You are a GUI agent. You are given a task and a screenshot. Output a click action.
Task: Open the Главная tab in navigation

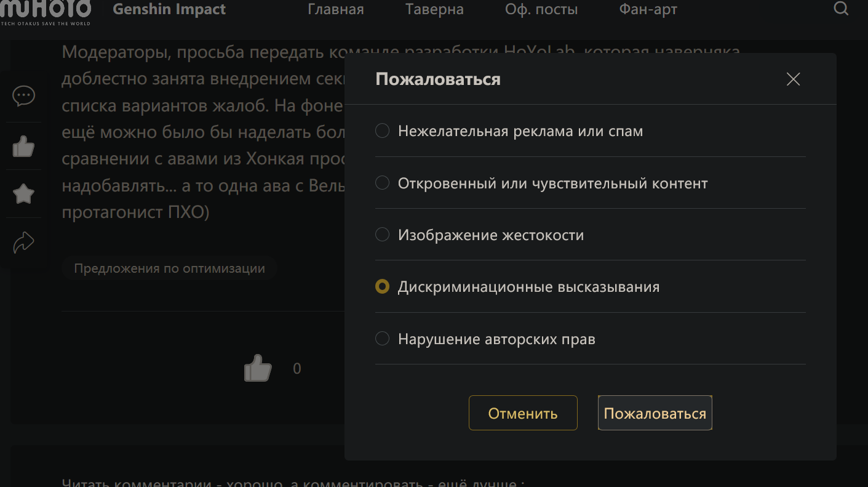point(335,10)
